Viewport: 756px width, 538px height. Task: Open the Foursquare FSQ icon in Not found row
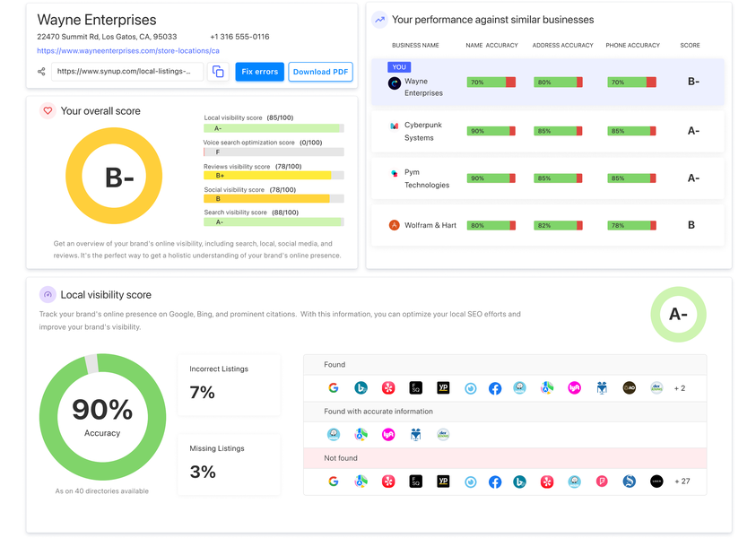(415, 482)
